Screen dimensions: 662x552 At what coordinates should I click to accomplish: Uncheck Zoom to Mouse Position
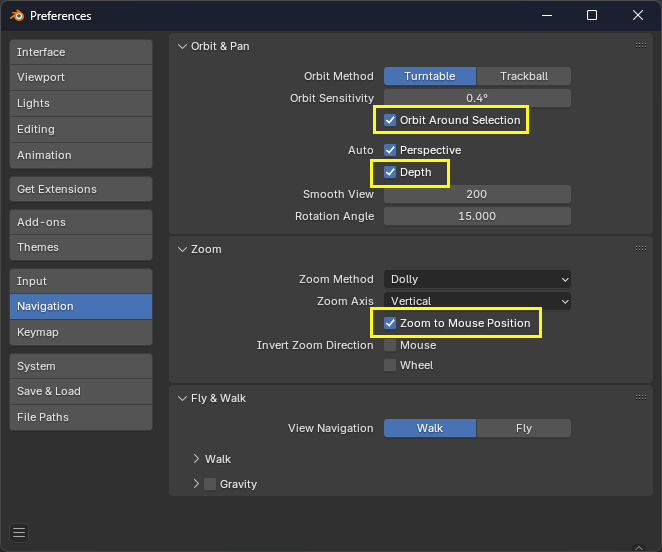[x=390, y=323]
